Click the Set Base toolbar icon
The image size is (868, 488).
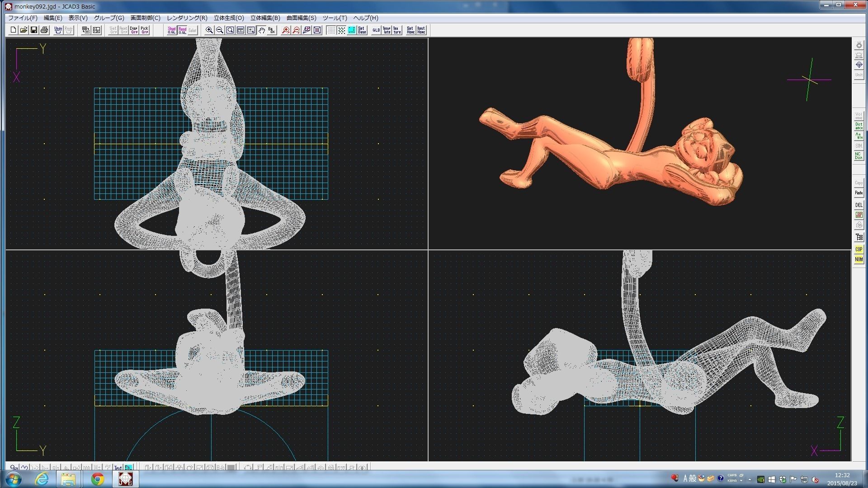[x=362, y=30]
